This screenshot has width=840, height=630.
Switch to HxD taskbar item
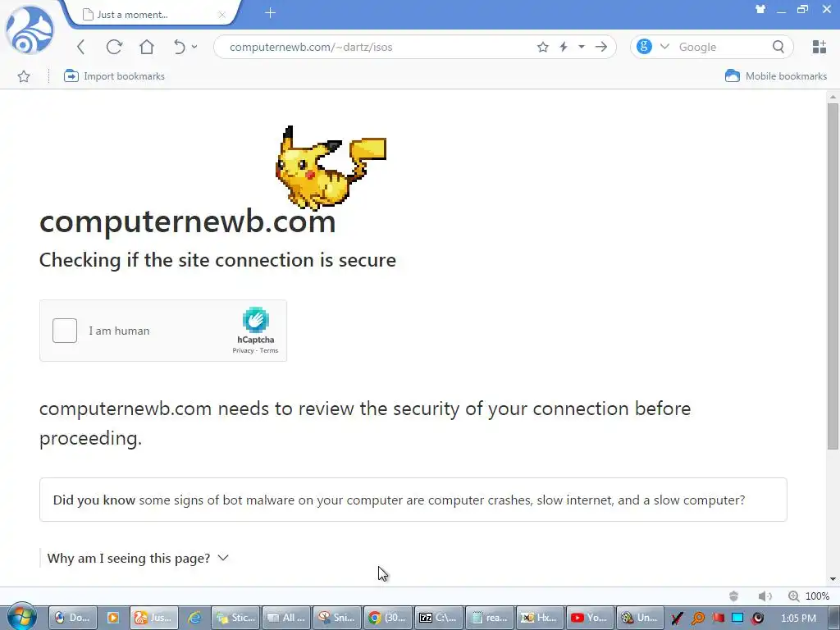click(540, 618)
